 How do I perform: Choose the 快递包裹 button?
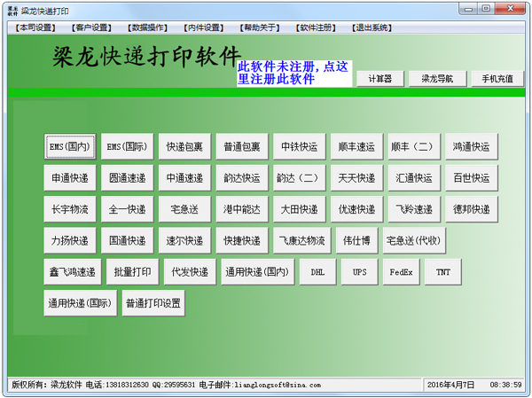(x=184, y=146)
